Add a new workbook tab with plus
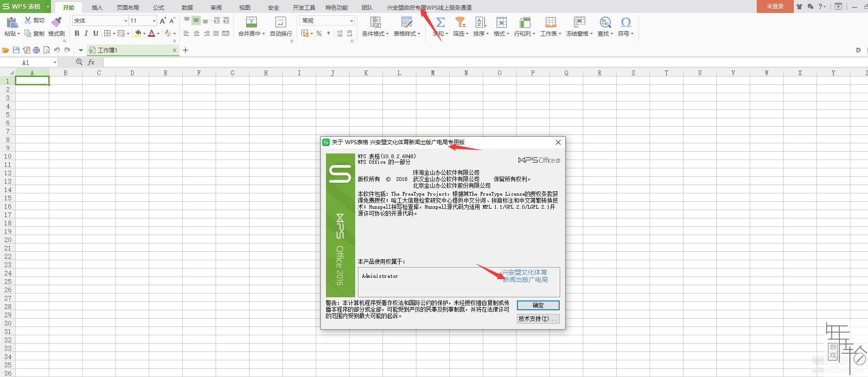Screen dimensions: 868x377 [185, 50]
